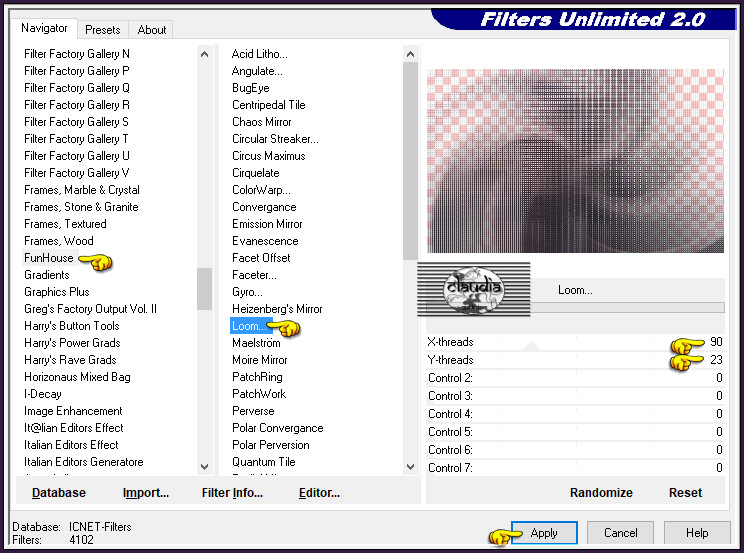This screenshot has height=553, width=744.
Task: Select the Navigator tab
Action: [44, 28]
